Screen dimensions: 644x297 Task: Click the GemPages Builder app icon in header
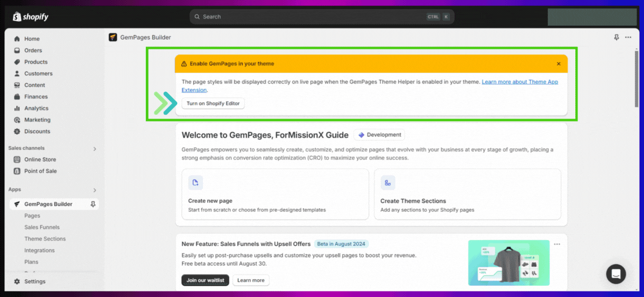pos(113,37)
